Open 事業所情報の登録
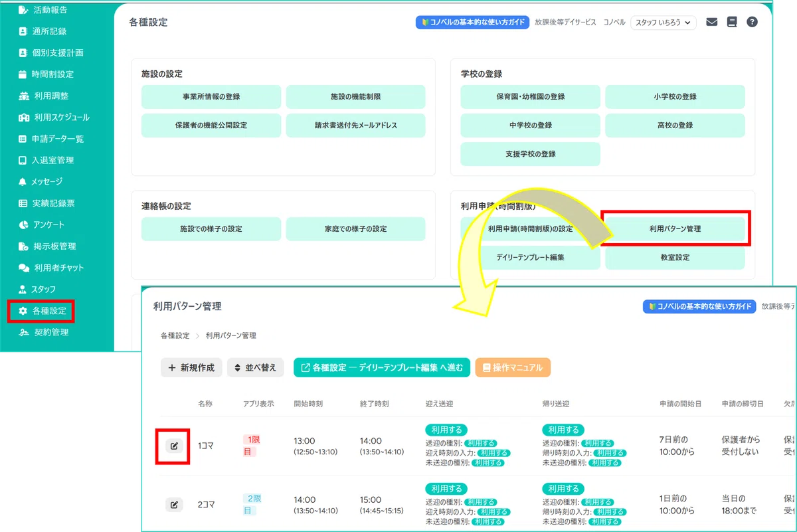The image size is (797, 532). (x=211, y=97)
